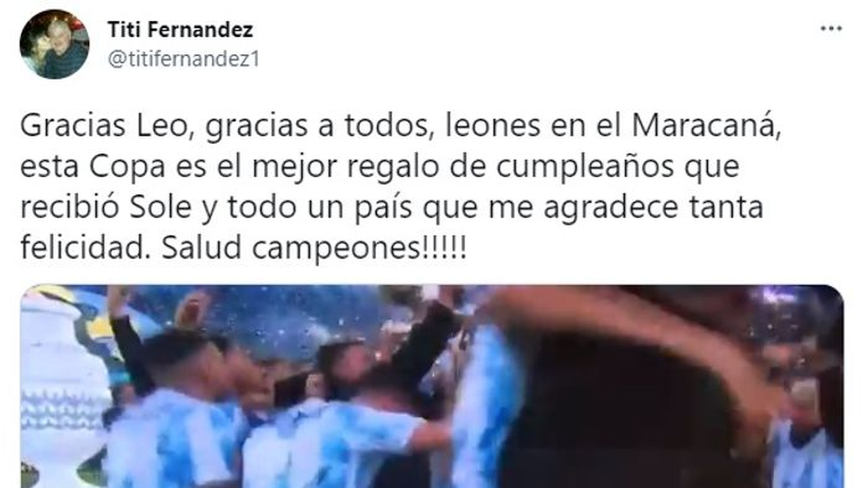Click the white trophy in the video
The image size is (868, 488).
pos(61,383)
